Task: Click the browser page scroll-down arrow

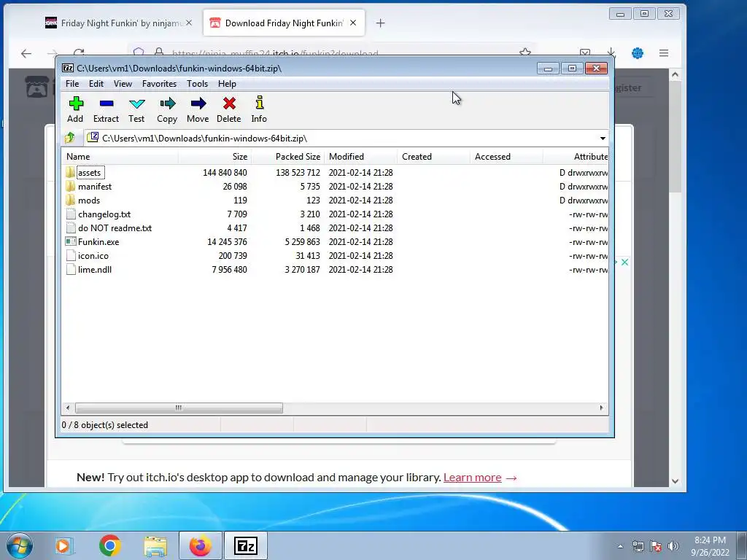Action: pyautogui.click(x=675, y=481)
